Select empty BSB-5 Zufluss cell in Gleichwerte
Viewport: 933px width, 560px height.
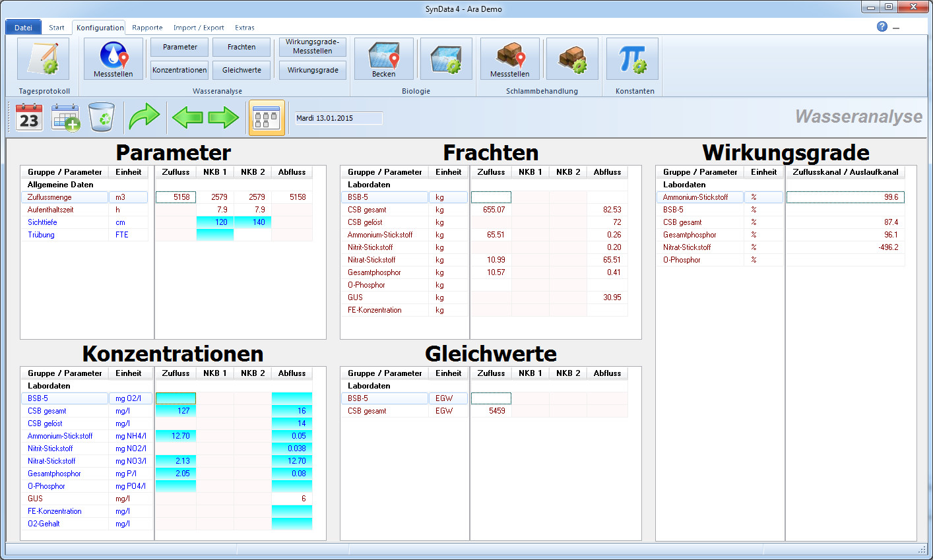tap(491, 398)
